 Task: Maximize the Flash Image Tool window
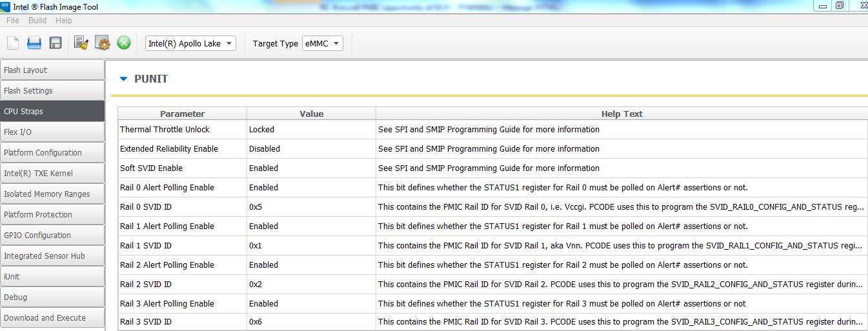coord(839,5)
